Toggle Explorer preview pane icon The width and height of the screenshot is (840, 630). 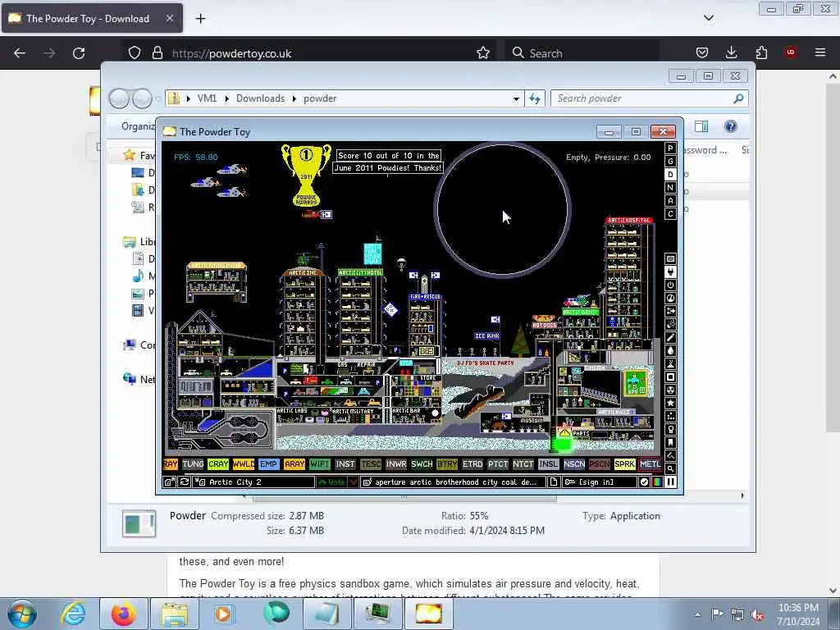[x=701, y=126]
